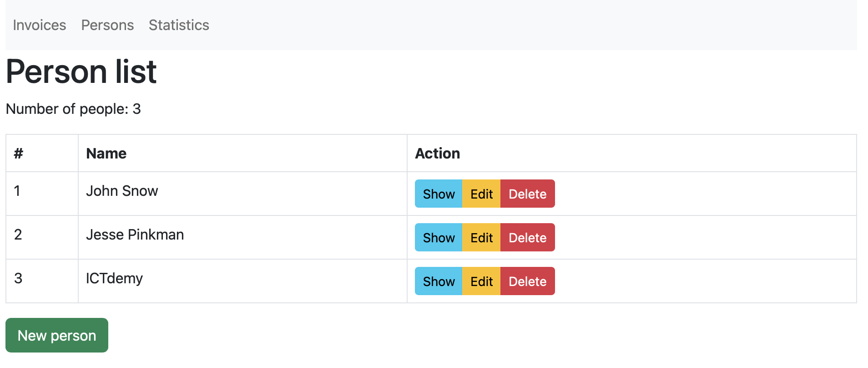Image resolution: width=868 pixels, height=368 pixels.
Task: Click the Action column header
Action: pos(437,153)
